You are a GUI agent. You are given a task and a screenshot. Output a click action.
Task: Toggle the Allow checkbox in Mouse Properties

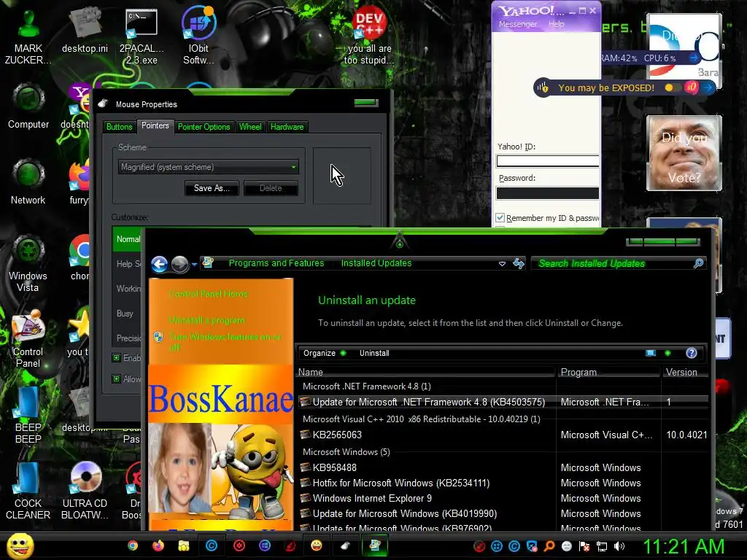click(x=116, y=379)
